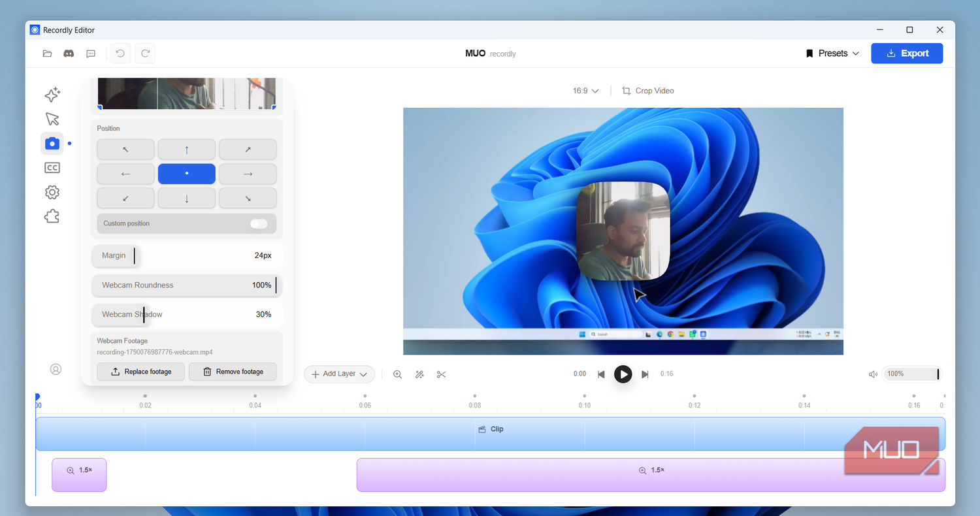Screen dimensions: 980x516
Task: Minimize the Recordly Editor window
Action: 879,30
